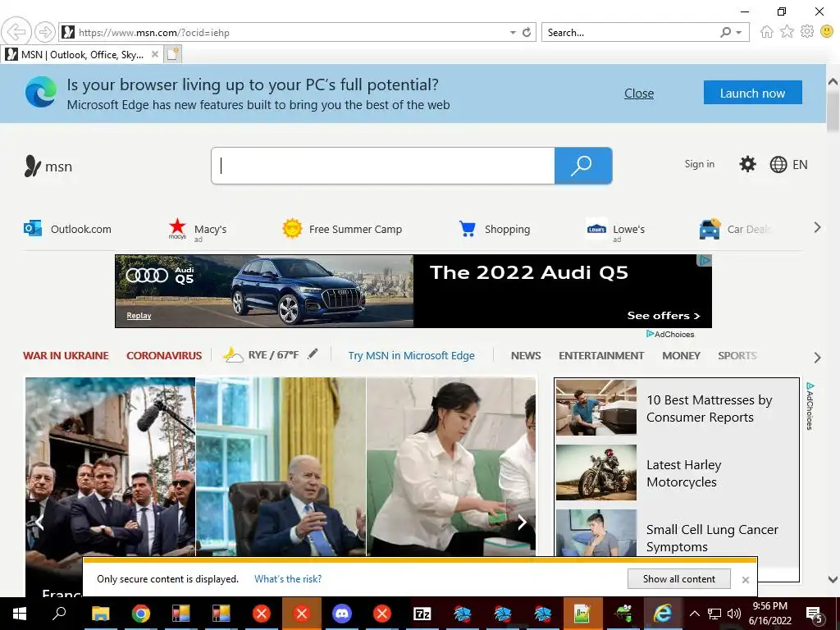The height and width of the screenshot is (630, 840).
Task: Click AdChoices below the Audi banner
Action: 670,335
